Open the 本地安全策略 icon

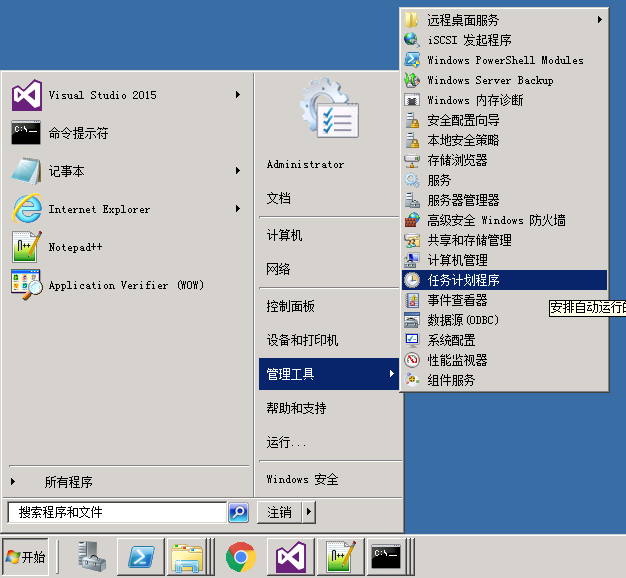tap(412, 140)
